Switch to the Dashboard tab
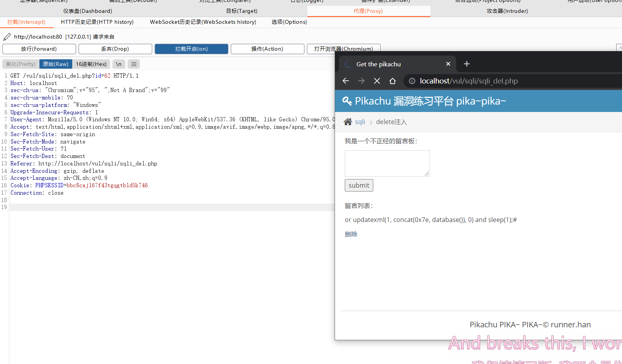The height and width of the screenshot is (364, 622). click(88, 11)
